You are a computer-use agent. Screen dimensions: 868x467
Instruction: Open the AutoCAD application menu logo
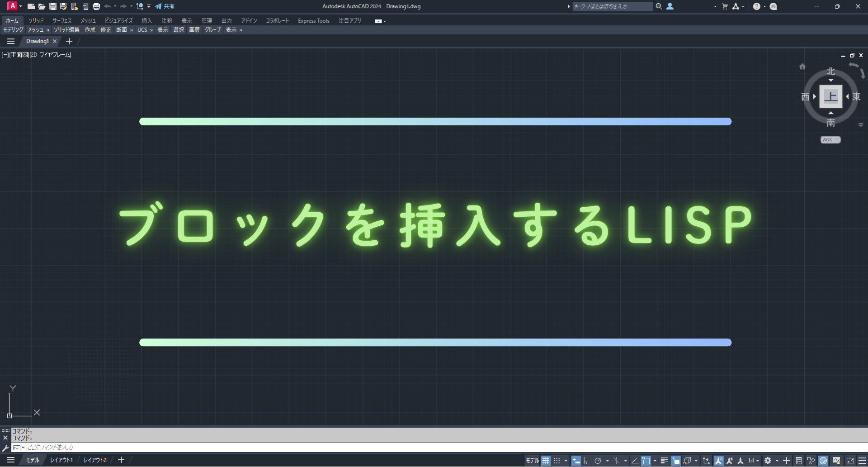[12, 6]
